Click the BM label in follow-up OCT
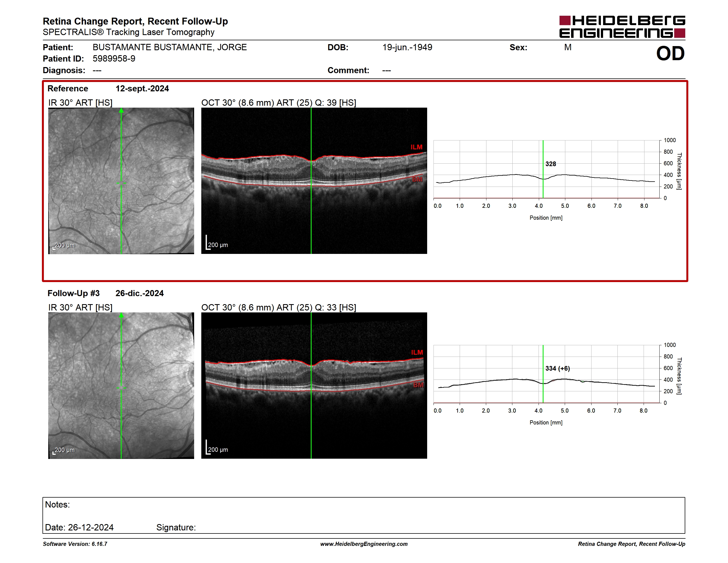This screenshot has width=728, height=563. (x=419, y=385)
